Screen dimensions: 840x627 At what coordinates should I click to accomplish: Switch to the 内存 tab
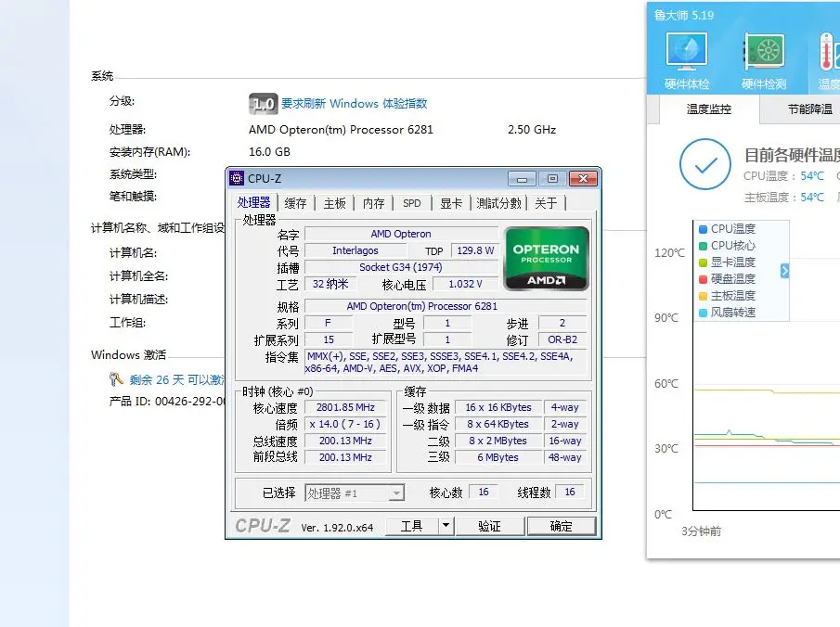(373, 203)
